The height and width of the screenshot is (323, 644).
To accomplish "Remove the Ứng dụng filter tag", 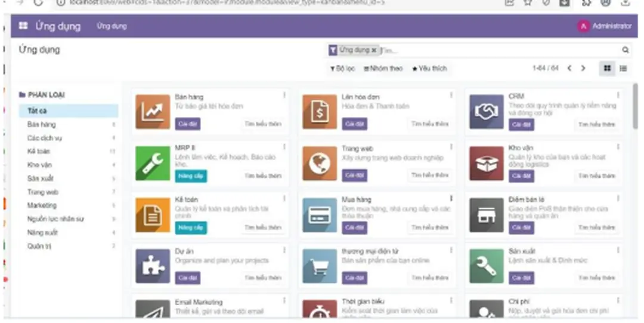I will tap(374, 51).
